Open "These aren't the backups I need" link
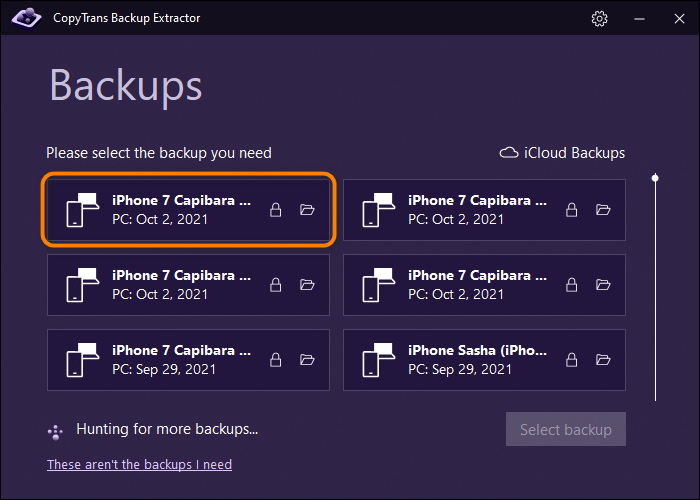 tap(139, 464)
